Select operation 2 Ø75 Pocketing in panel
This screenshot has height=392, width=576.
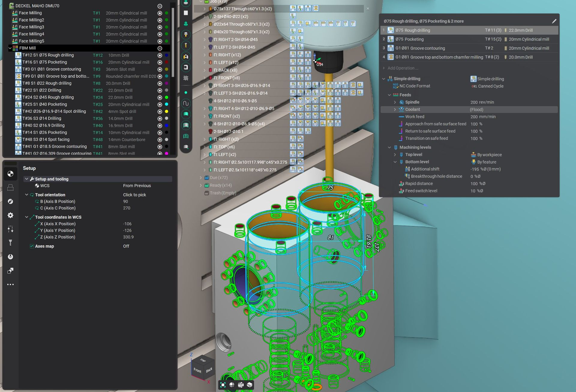(x=469, y=39)
